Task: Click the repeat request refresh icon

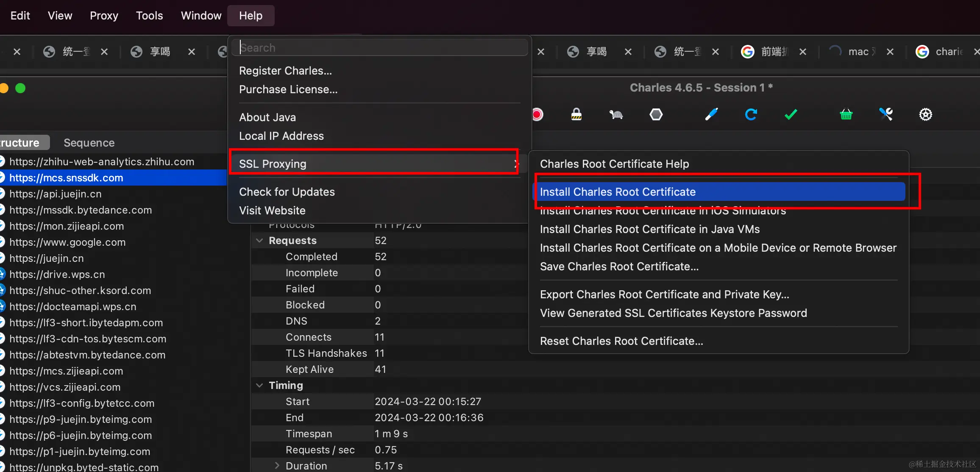Action: pyautogui.click(x=751, y=114)
